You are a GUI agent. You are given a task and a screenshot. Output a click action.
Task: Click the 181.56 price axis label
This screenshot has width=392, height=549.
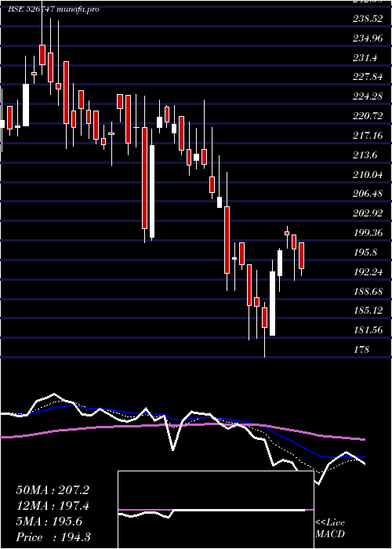pos(368,330)
